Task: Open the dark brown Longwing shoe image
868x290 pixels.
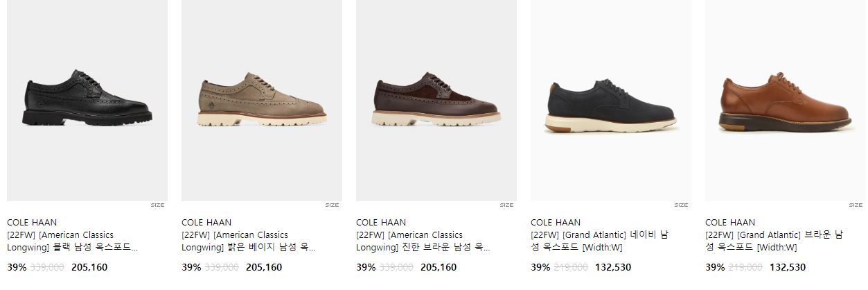Action: (436, 101)
